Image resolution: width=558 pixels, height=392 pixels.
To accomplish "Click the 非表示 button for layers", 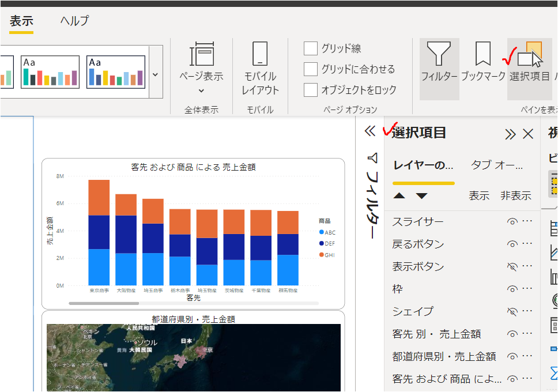I will point(515,196).
